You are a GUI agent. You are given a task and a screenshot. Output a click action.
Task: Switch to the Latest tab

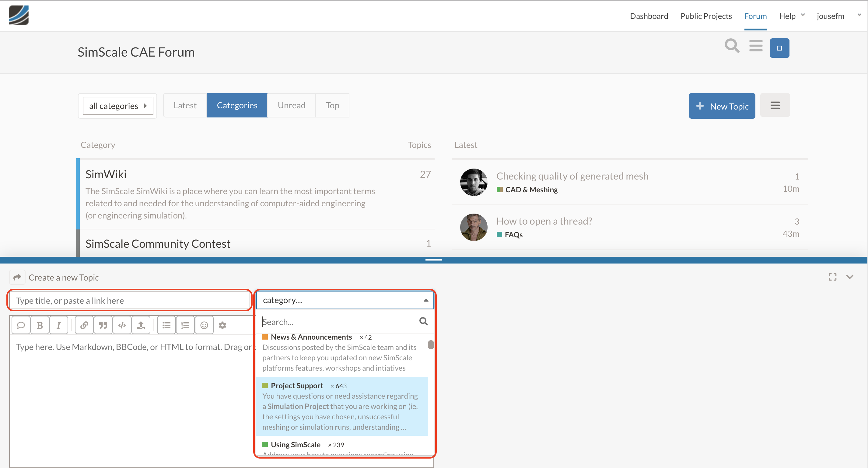[185, 106]
